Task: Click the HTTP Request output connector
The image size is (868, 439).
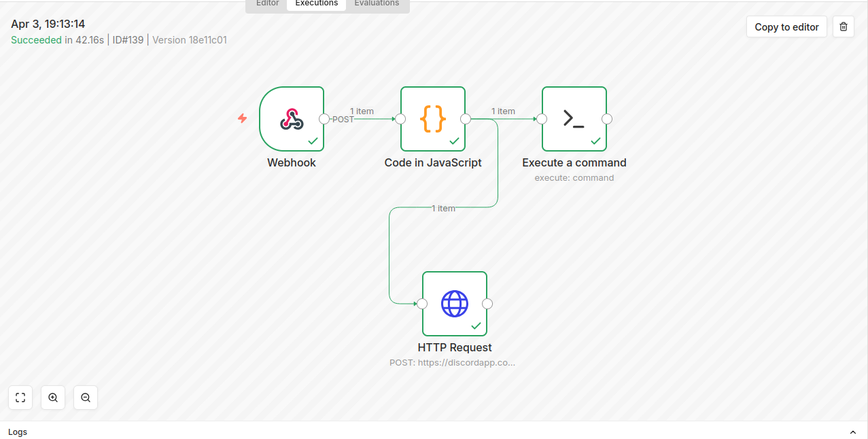Action: [x=487, y=304]
